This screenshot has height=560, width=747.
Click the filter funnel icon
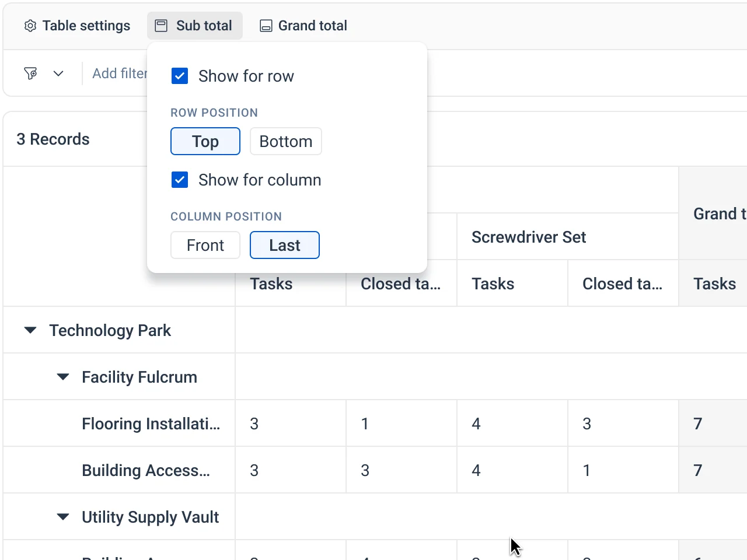[30, 73]
